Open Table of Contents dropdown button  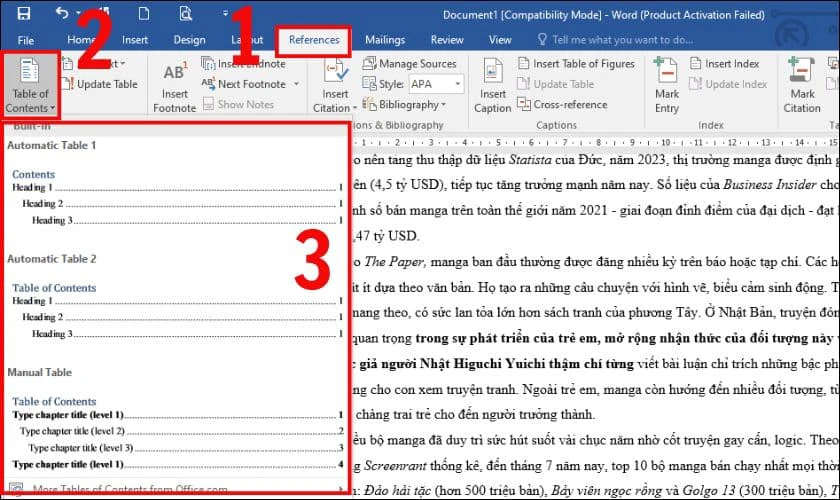pyautogui.click(x=30, y=86)
